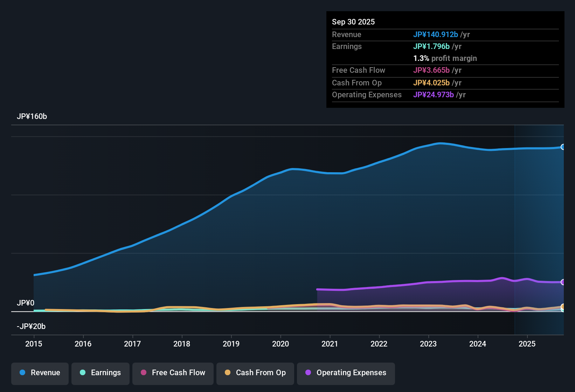
Task: Click the orange Cash From Op dot icon
Action: (x=228, y=373)
